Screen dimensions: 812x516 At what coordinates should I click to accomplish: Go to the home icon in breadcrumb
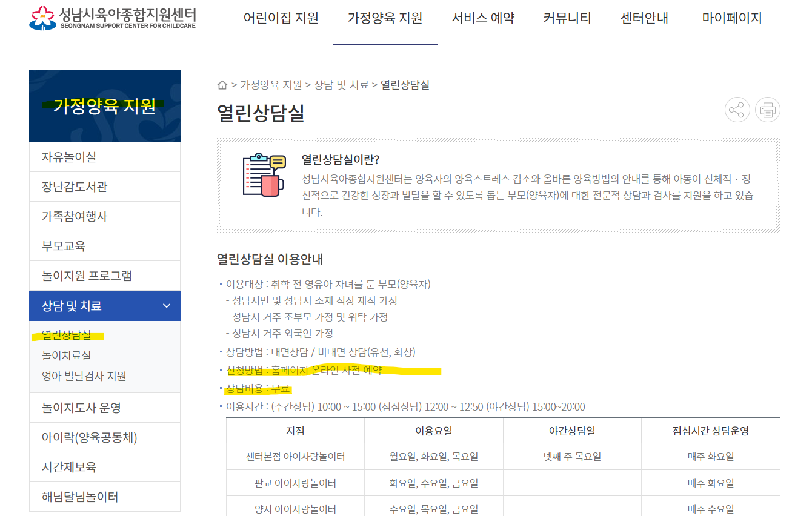(x=222, y=85)
